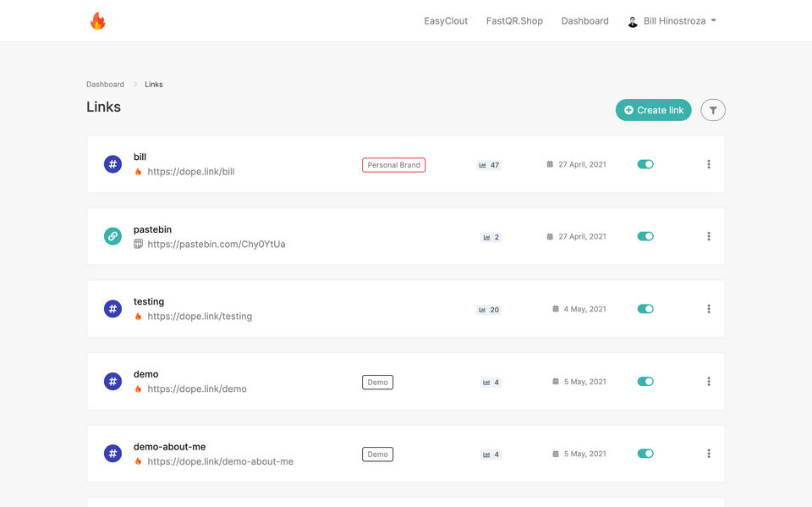
Task: Expand the options menu for testing
Action: (x=709, y=309)
